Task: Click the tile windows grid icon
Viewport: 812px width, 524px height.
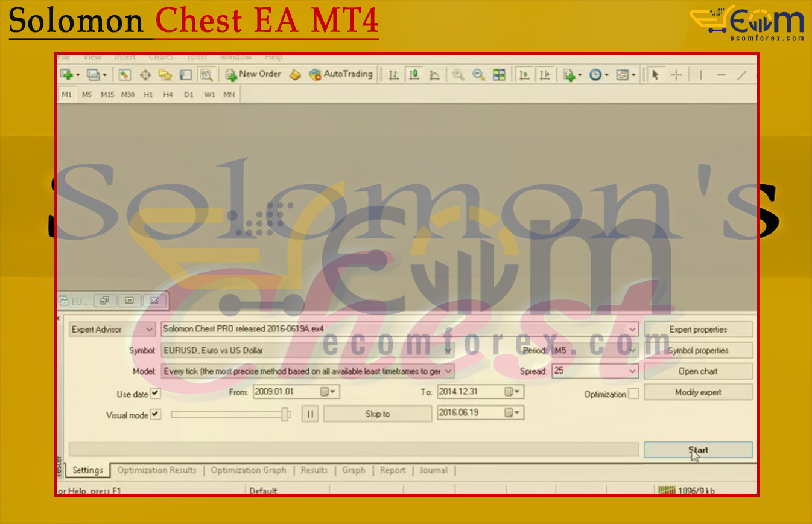Action: coord(499,75)
